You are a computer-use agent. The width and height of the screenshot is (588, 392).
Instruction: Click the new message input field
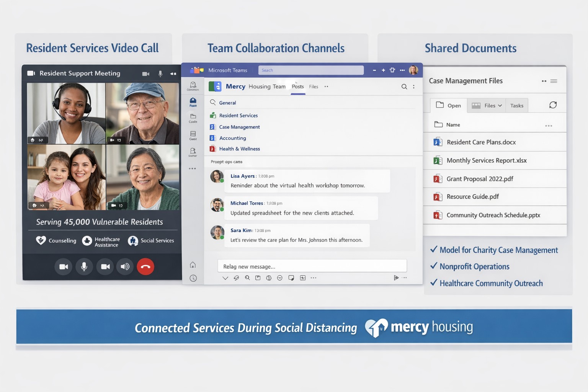(312, 266)
